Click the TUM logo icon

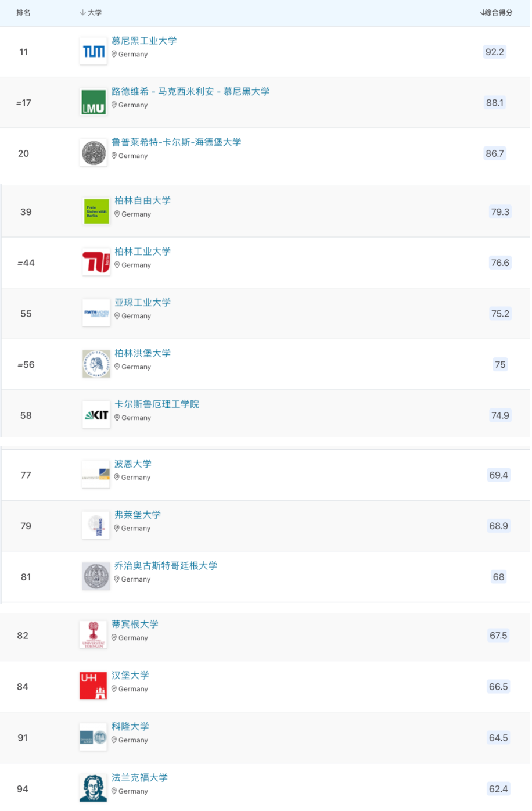94,52
